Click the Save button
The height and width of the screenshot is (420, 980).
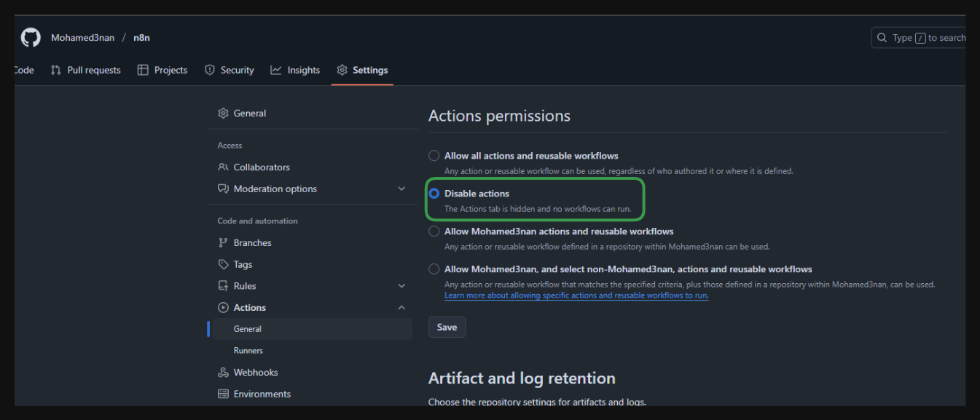(447, 327)
